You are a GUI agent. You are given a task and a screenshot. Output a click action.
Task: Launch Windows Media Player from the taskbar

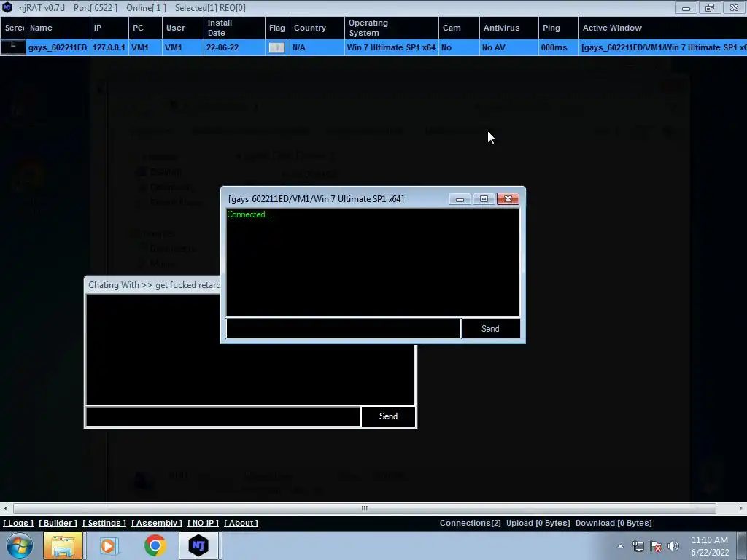109,545
